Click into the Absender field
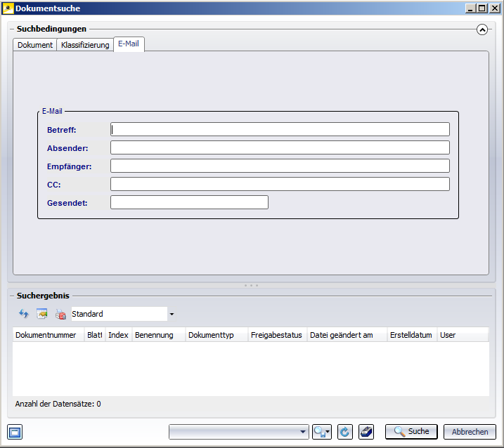 tap(280, 147)
